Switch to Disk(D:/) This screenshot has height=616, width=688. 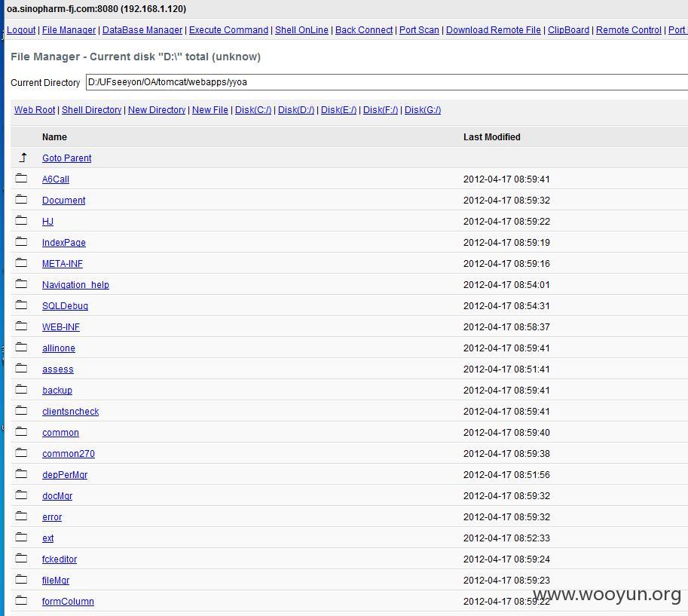pos(296,110)
